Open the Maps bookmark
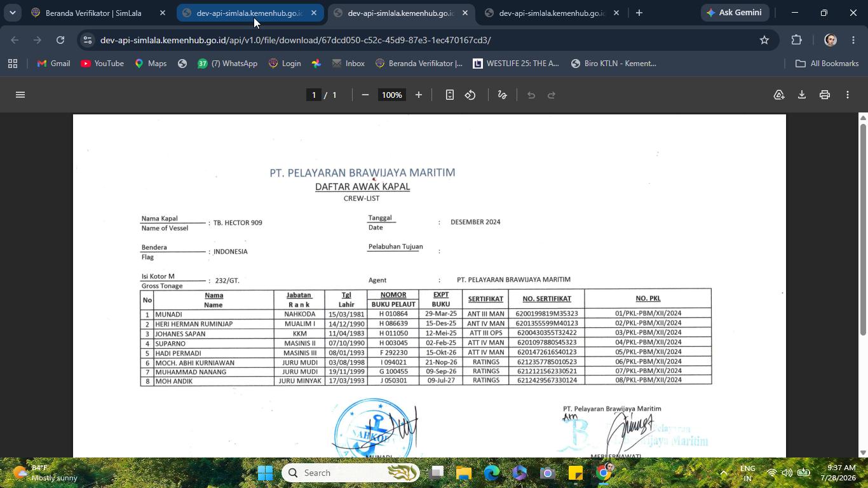The width and height of the screenshot is (868, 488). click(x=151, y=64)
